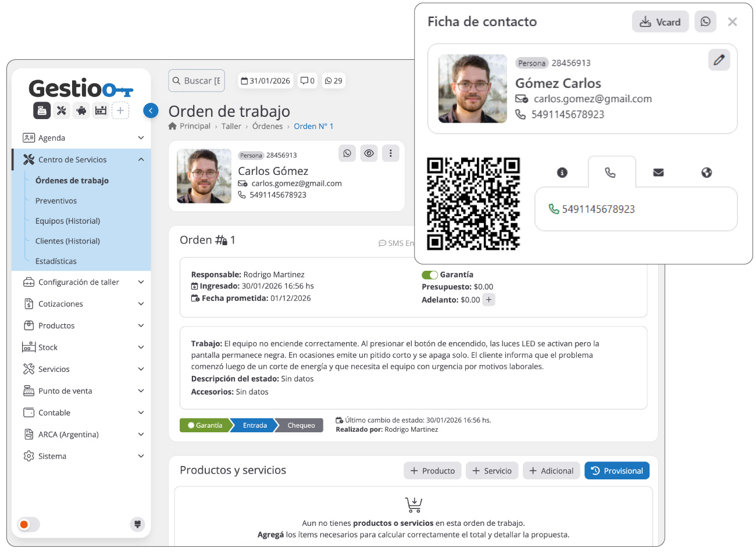This screenshot has height=552, width=756.
Task: Open Estadísticas submenu item
Action: pyautogui.click(x=56, y=261)
